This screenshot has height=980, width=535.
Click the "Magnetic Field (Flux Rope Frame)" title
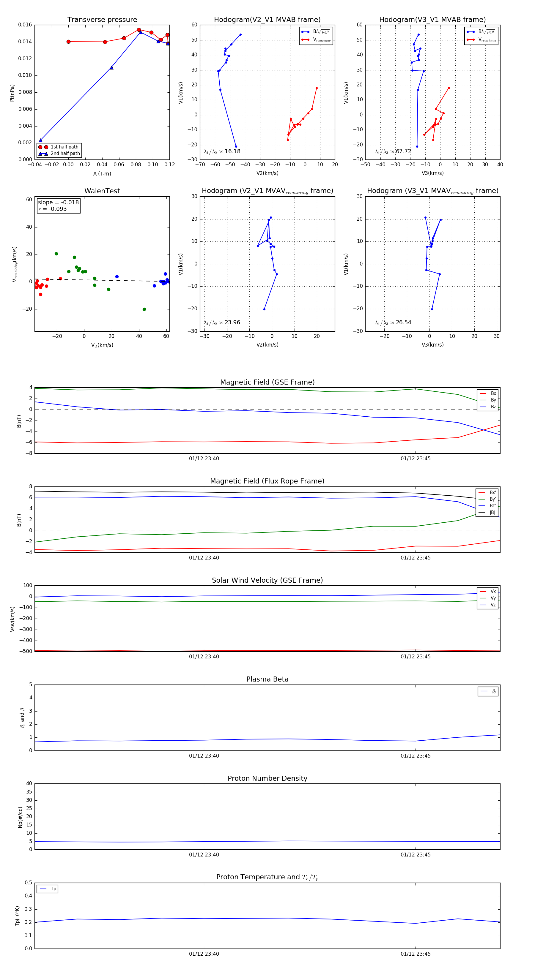267,481
